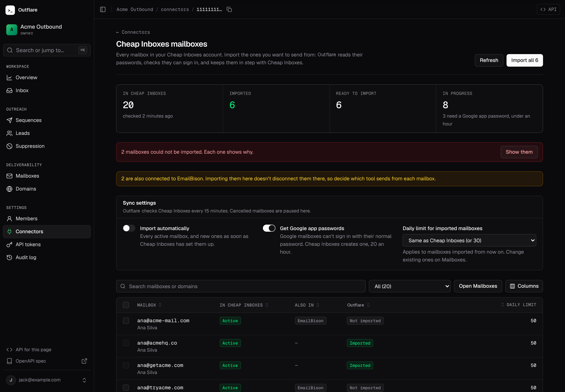The image size is (565, 392).
Task: Click Show them in the error banner
Action: point(519,152)
